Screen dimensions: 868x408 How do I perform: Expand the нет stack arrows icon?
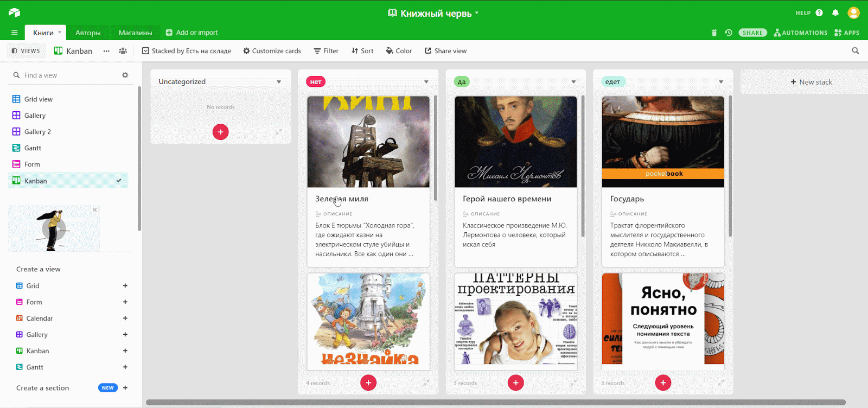[426, 382]
